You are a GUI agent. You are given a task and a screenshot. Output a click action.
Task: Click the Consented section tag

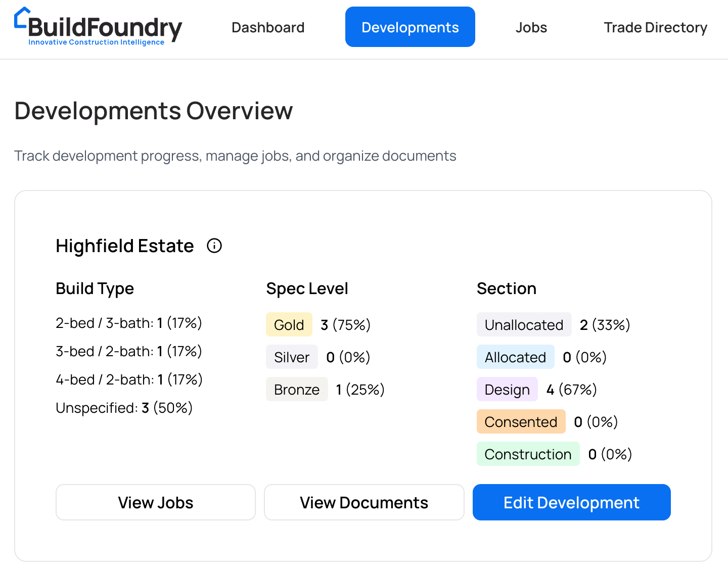point(521,422)
